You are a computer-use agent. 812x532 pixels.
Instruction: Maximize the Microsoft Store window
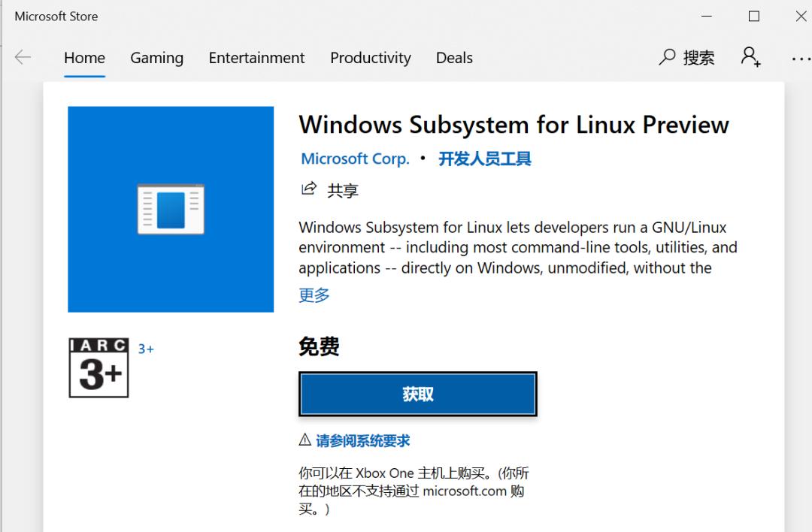754,17
